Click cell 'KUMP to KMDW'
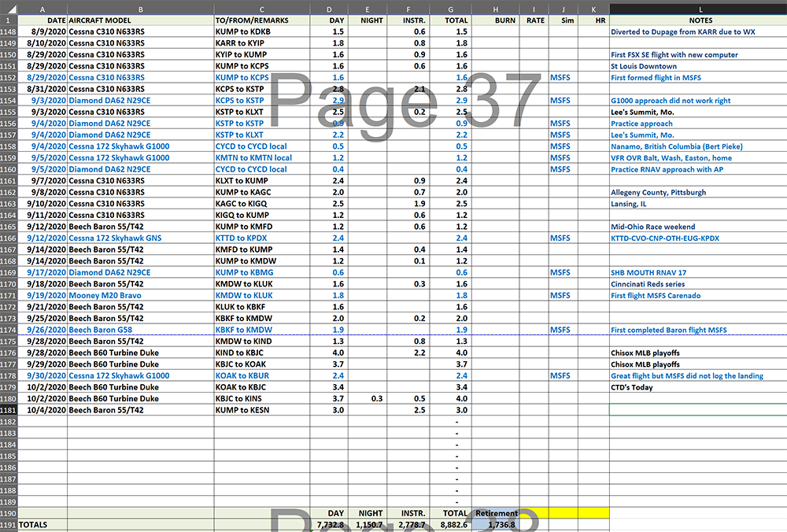787x532 pixels. [x=262, y=261]
